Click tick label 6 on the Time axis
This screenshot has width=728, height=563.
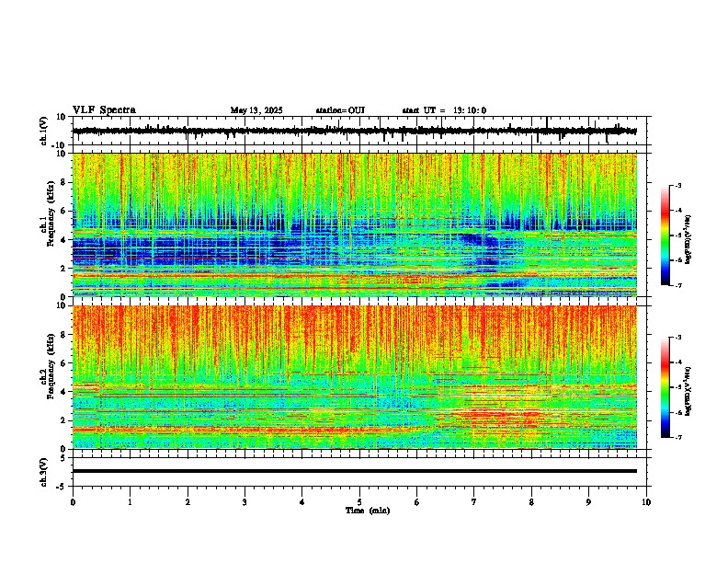click(x=417, y=502)
